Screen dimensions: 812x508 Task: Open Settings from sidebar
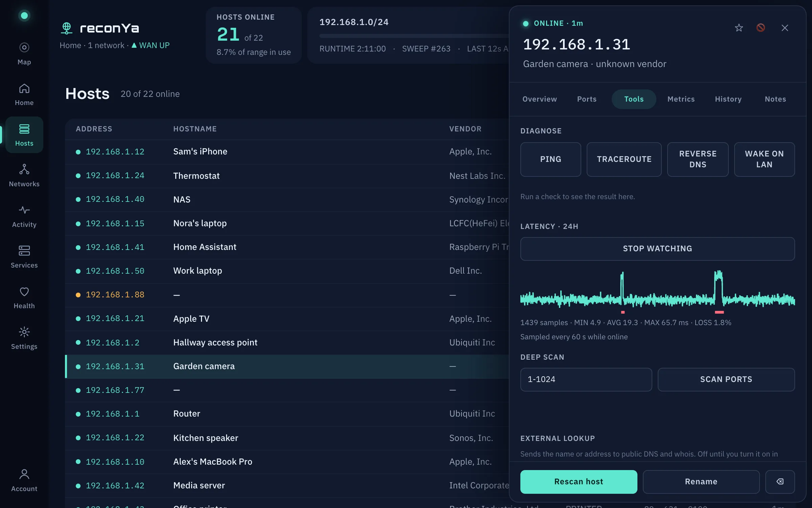tap(24, 338)
